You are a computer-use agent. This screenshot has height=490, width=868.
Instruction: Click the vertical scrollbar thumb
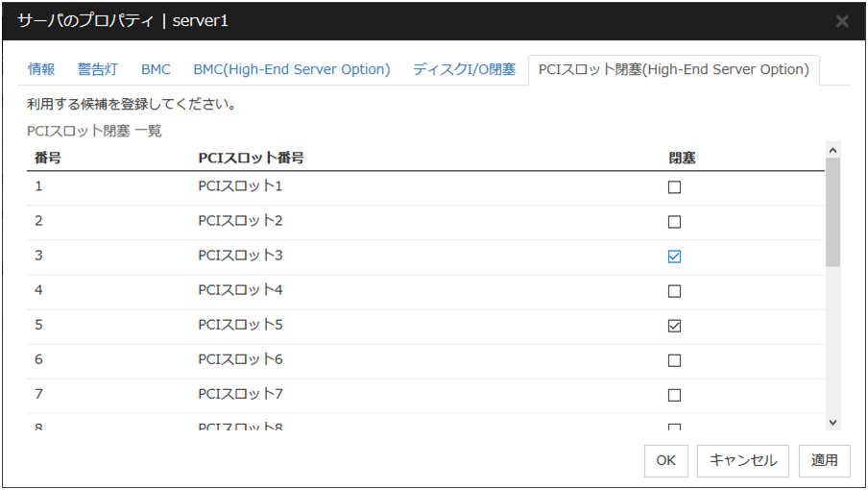[832, 211]
